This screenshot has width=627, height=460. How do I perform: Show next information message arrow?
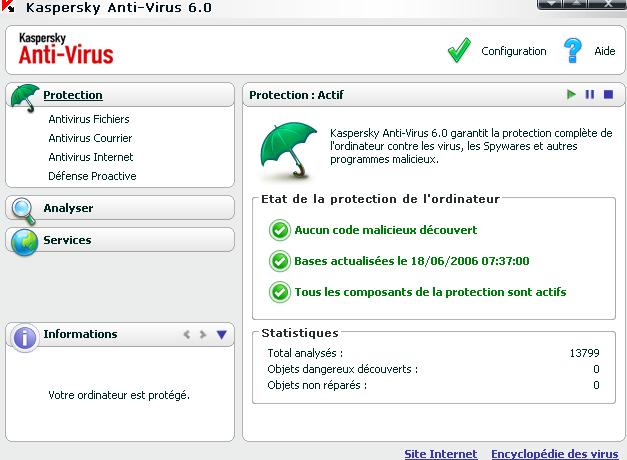(x=203, y=334)
